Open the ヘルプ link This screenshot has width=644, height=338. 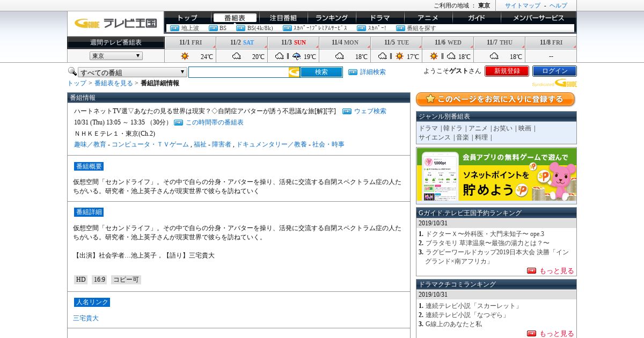click(x=558, y=5)
